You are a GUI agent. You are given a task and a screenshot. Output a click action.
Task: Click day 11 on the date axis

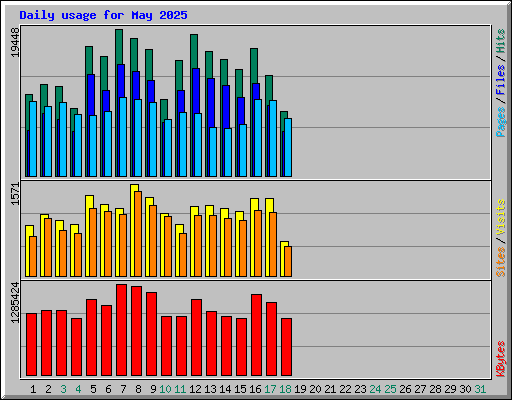tap(180, 389)
